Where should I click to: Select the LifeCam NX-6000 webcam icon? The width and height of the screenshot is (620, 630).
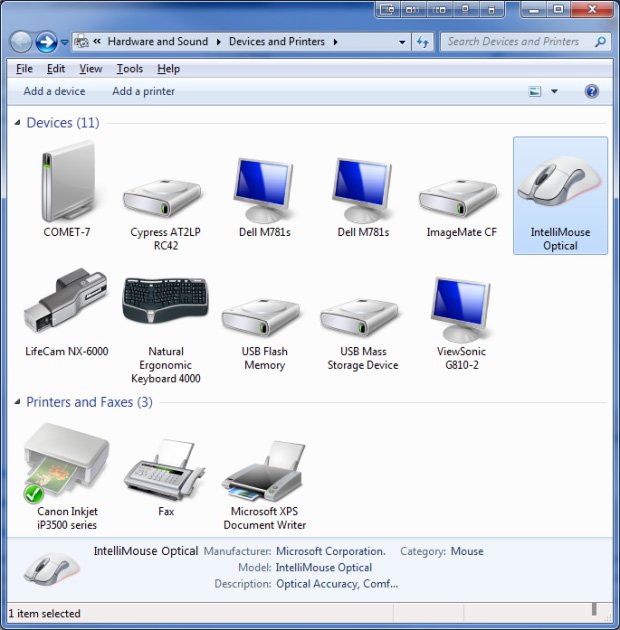[x=65, y=301]
